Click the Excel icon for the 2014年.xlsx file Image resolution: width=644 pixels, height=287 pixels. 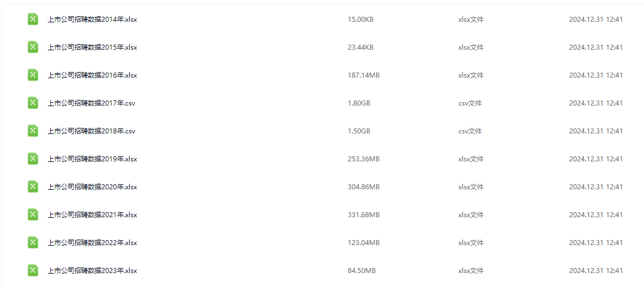click(33, 20)
